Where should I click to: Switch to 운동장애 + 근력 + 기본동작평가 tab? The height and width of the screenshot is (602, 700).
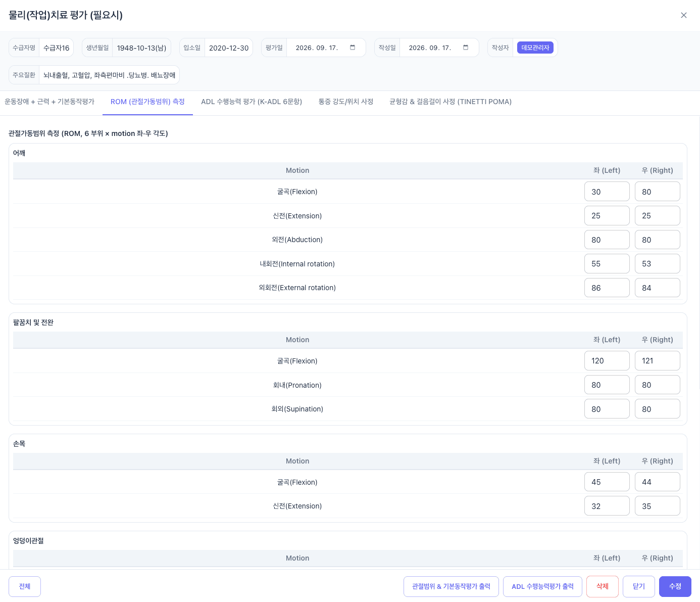(x=49, y=102)
